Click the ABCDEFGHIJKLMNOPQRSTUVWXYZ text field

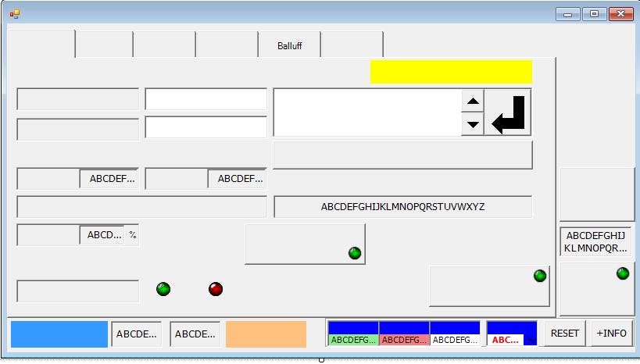(402, 207)
